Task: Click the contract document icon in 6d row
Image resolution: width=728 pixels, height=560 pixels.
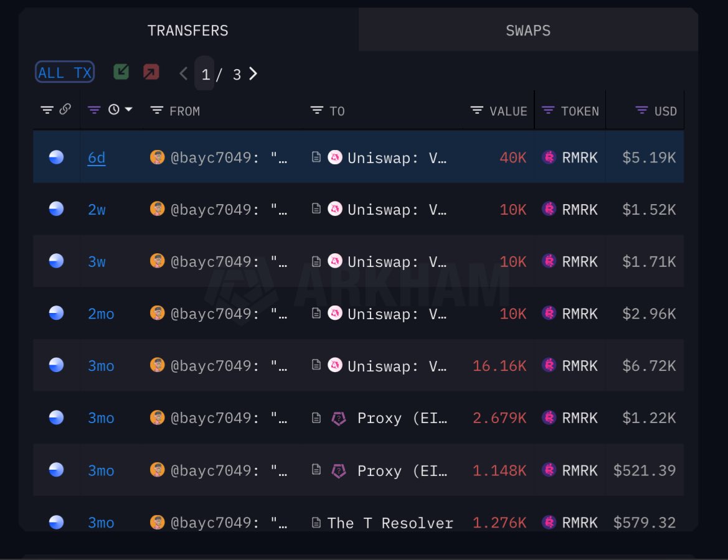Action: [x=316, y=157]
